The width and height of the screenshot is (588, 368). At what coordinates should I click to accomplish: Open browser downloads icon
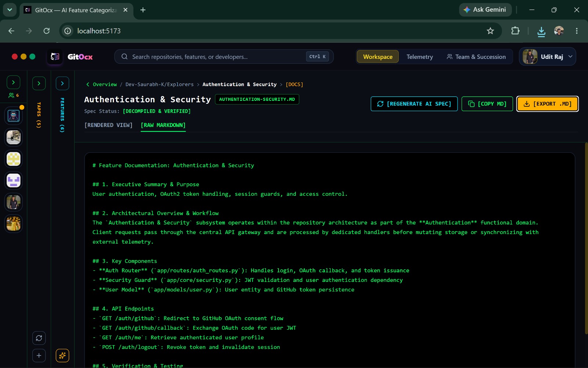point(541,31)
